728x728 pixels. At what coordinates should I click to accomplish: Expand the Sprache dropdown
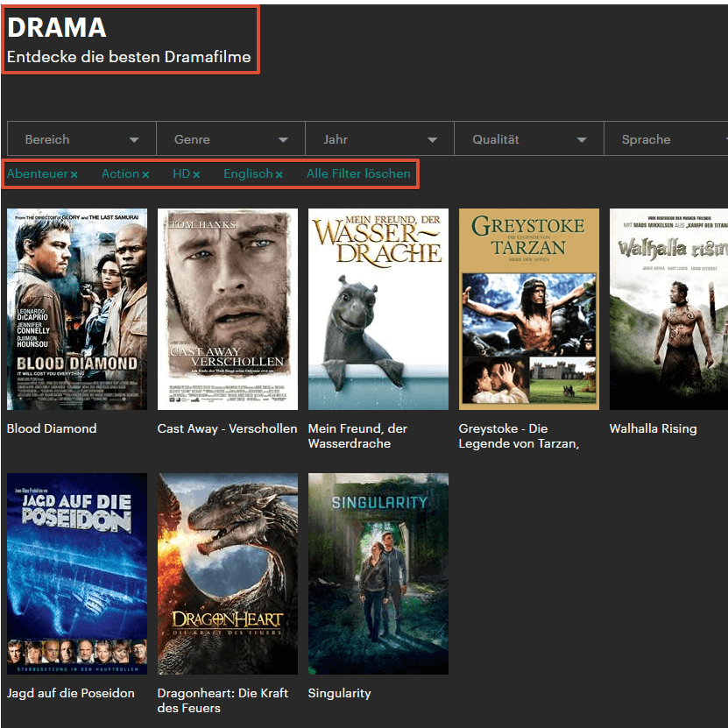pos(666,138)
